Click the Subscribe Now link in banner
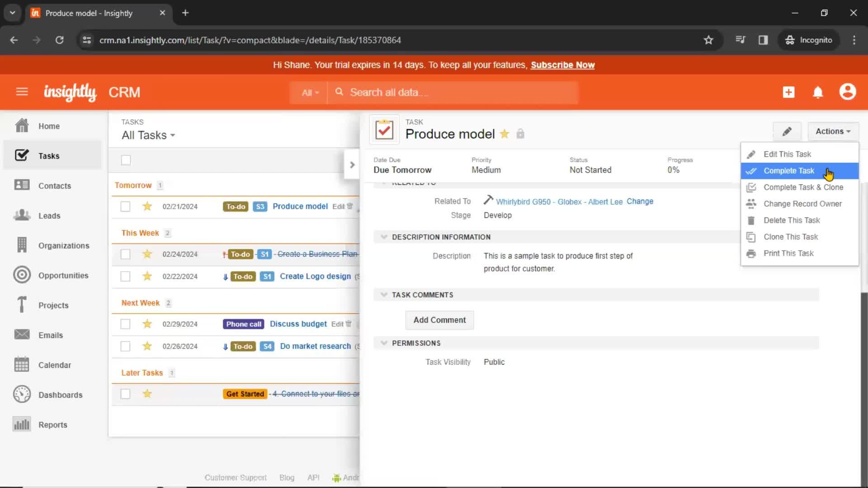The image size is (868, 488). pos(563,64)
